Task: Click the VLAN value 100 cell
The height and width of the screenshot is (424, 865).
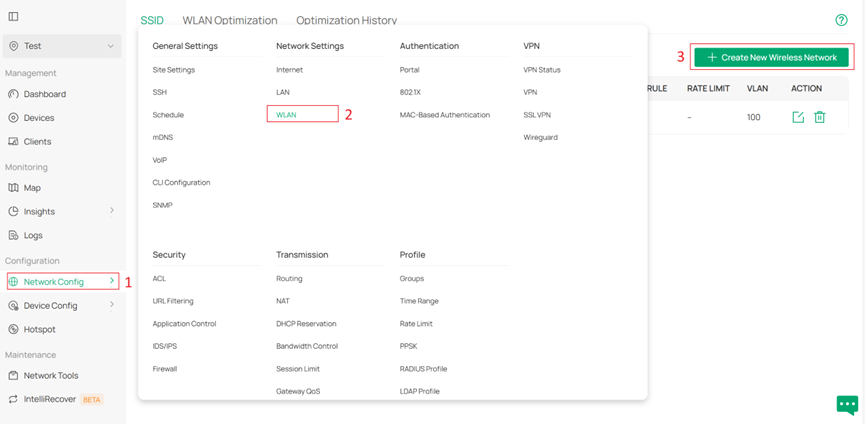Action: [754, 117]
